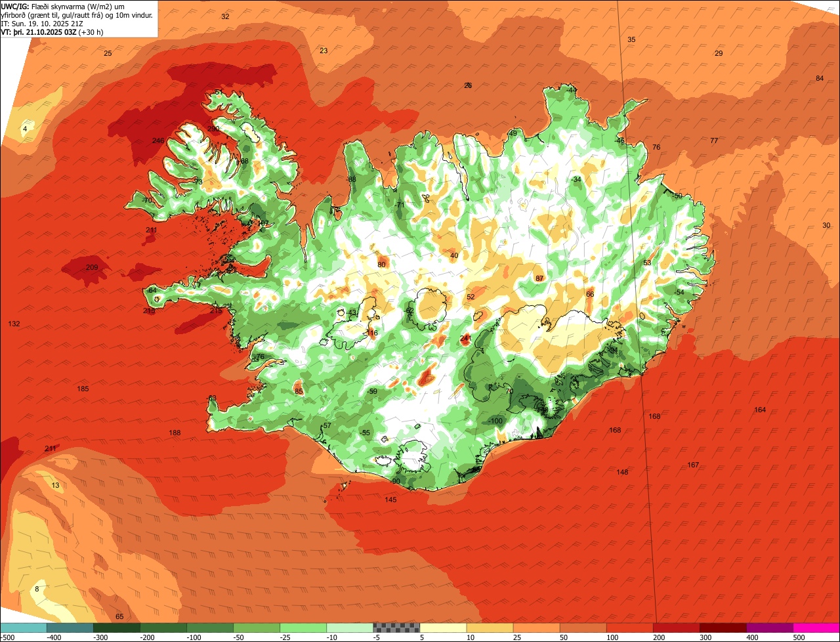
Task: Click the map value 246 in the dark red area
Action: [x=158, y=140]
